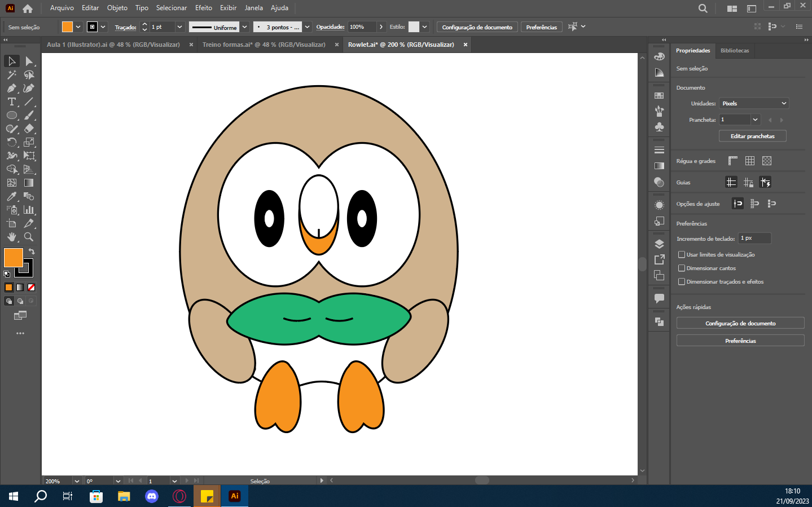Pick the Line Segment tool
Viewport: 812px width, 507px height.
[29, 102]
